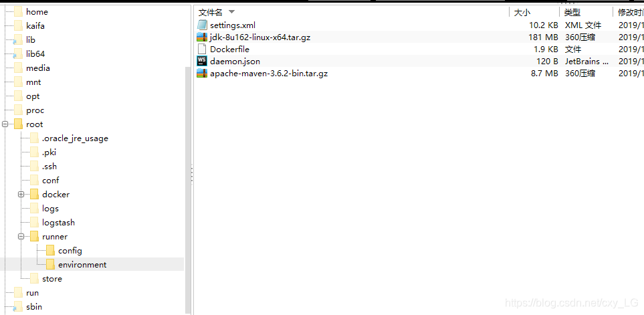Click the home folder icon
This screenshot has height=315, width=644.
18,12
